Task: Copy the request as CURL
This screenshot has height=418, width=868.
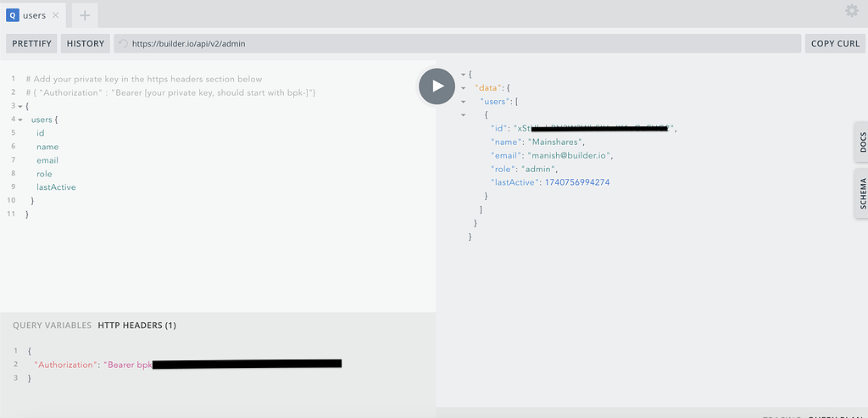Action: point(835,44)
